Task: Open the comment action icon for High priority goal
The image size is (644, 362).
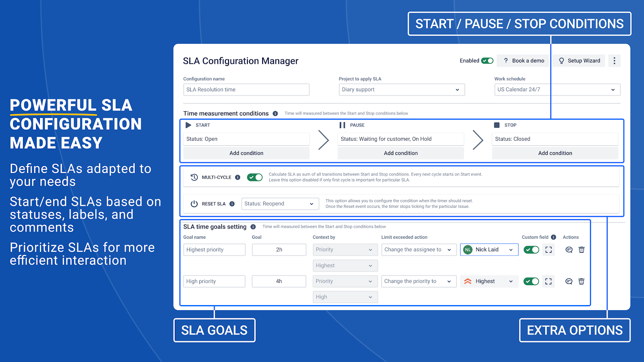Action: [568, 281]
